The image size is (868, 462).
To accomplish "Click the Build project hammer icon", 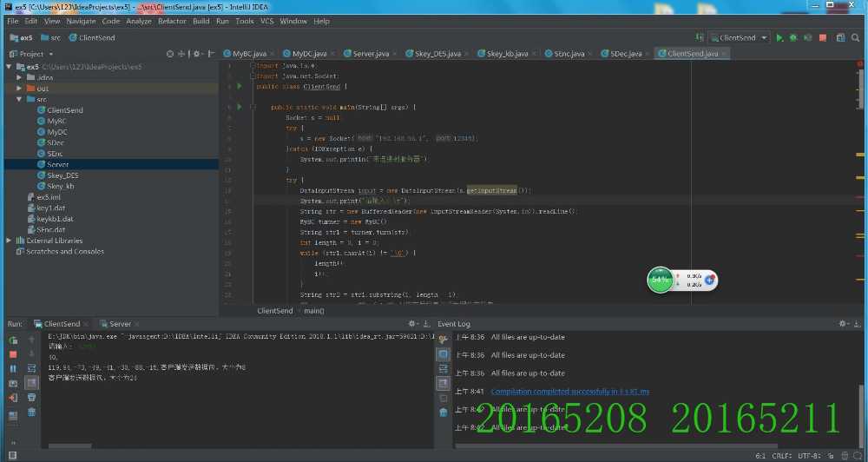I will [x=700, y=37].
